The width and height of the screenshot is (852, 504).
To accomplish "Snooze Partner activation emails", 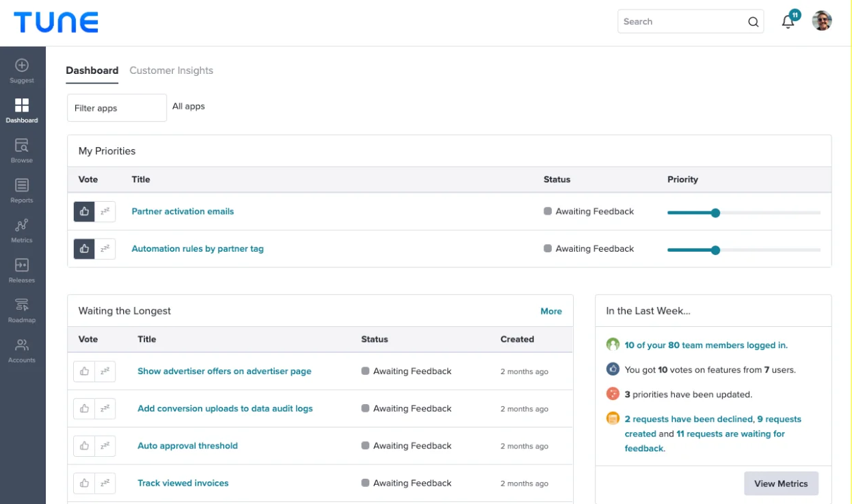I will (105, 211).
